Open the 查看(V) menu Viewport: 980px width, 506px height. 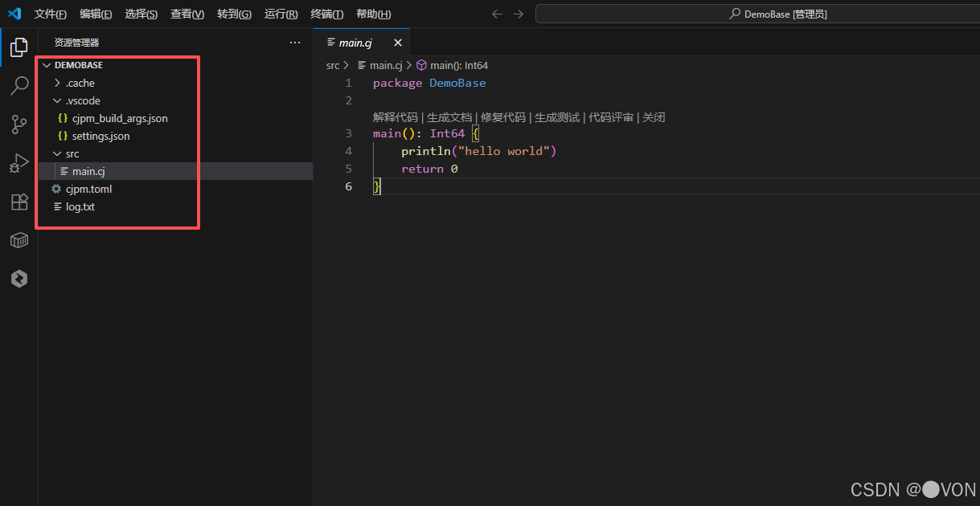[x=187, y=14]
